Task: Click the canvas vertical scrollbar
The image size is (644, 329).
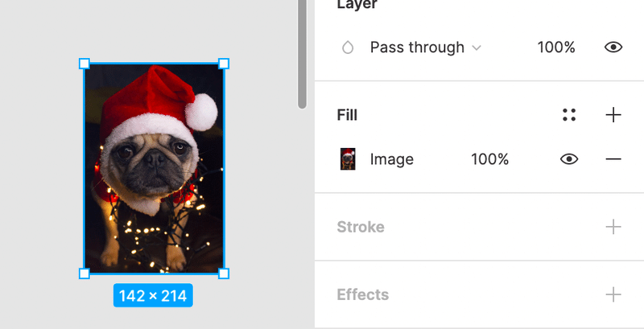Action: coord(303,54)
